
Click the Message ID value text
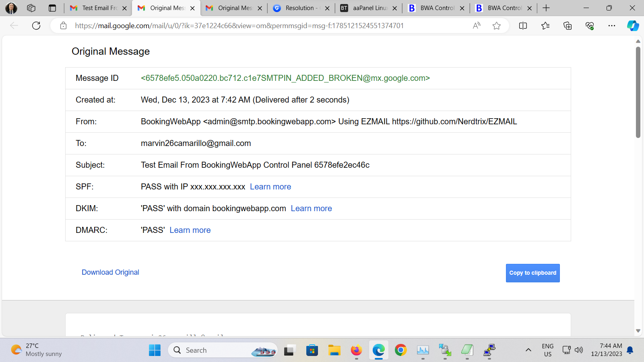click(x=285, y=78)
